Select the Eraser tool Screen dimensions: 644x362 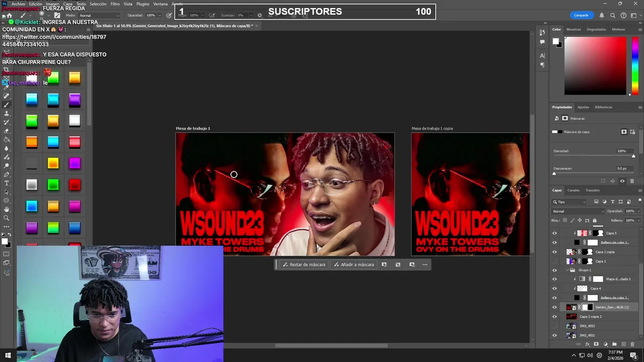(7, 131)
